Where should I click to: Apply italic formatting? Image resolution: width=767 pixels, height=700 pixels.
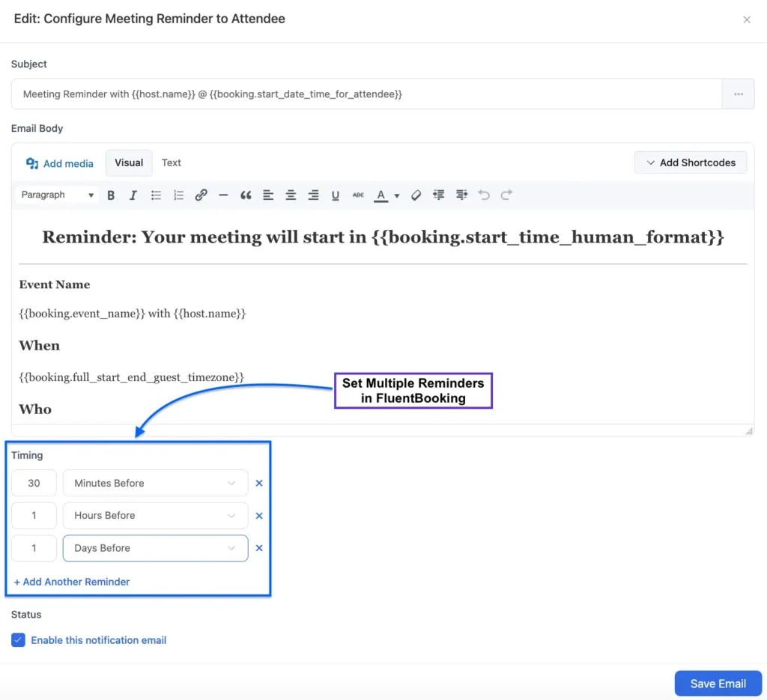(x=133, y=195)
